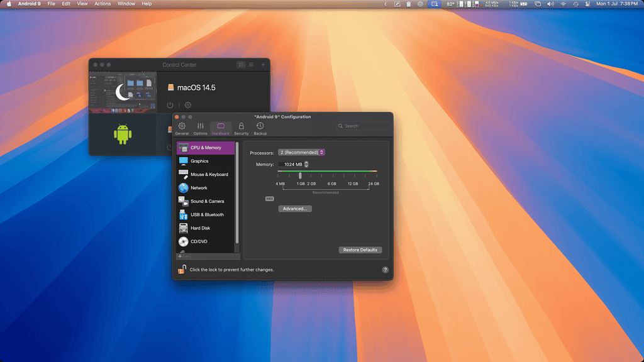Click the Advanced... button
Screen dimensions: 644x362
[x=295, y=209]
